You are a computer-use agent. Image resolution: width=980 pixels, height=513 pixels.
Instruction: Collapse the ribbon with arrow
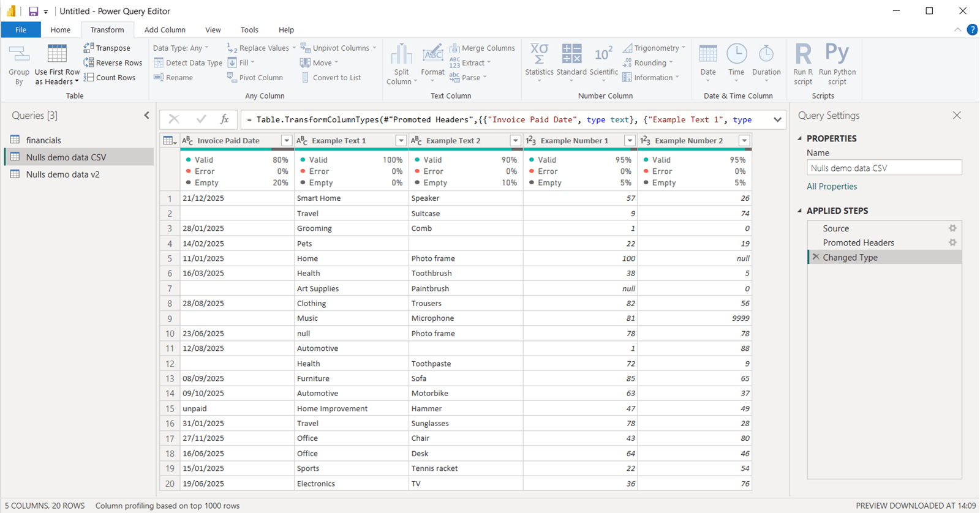pos(957,29)
